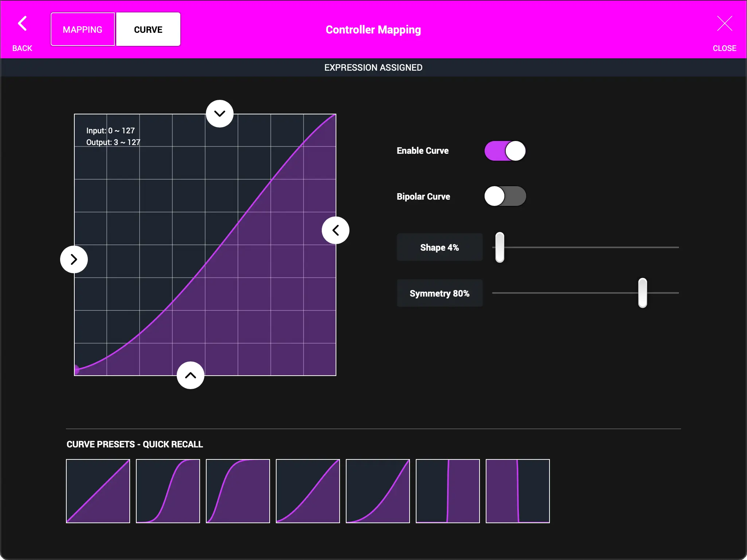The image size is (747, 560).
Task: Select the fast-rise logarithmic curve preset
Action: point(238,491)
